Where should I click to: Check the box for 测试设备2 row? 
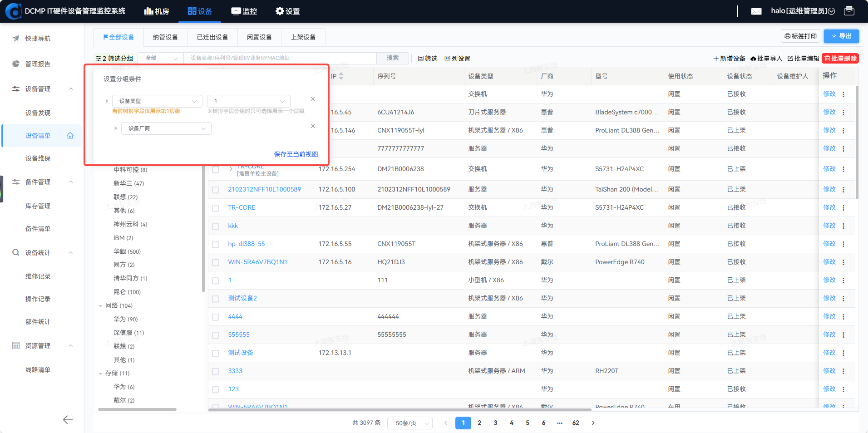pyautogui.click(x=216, y=299)
